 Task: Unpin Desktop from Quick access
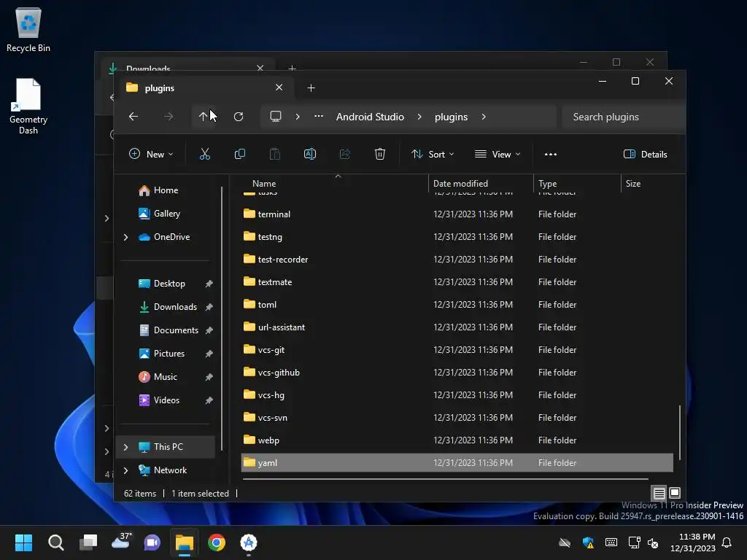[209, 284]
